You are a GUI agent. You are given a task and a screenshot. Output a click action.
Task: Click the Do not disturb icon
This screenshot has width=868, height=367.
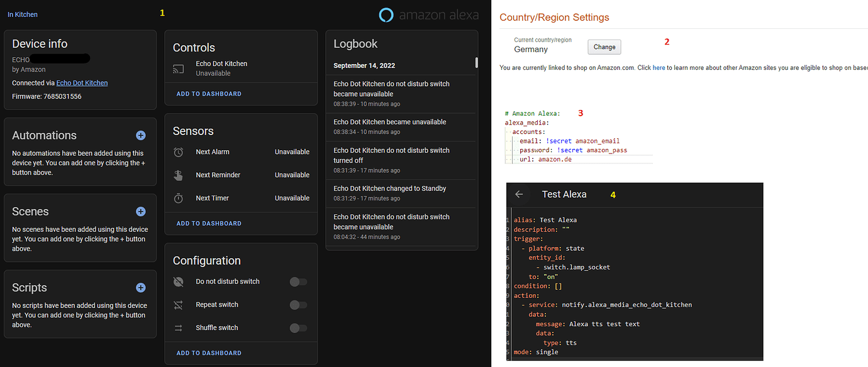(x=178, y=282)
